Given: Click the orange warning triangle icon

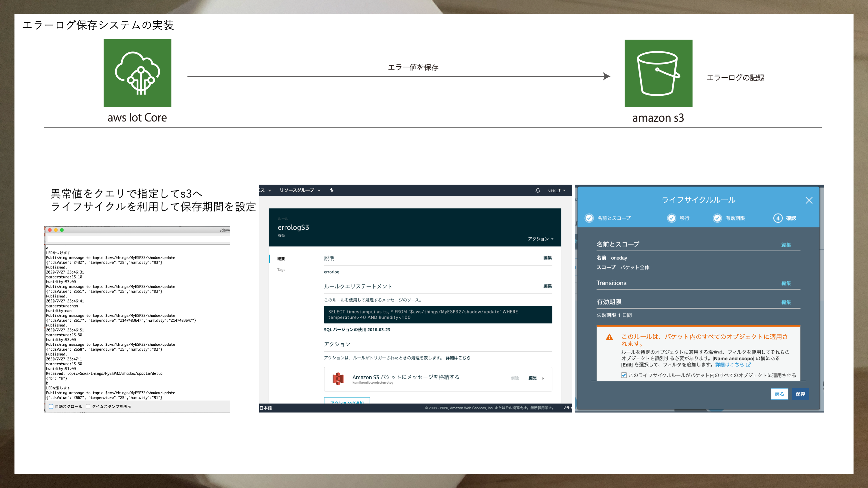Looking at the screenshot, I should coord(609,337).
